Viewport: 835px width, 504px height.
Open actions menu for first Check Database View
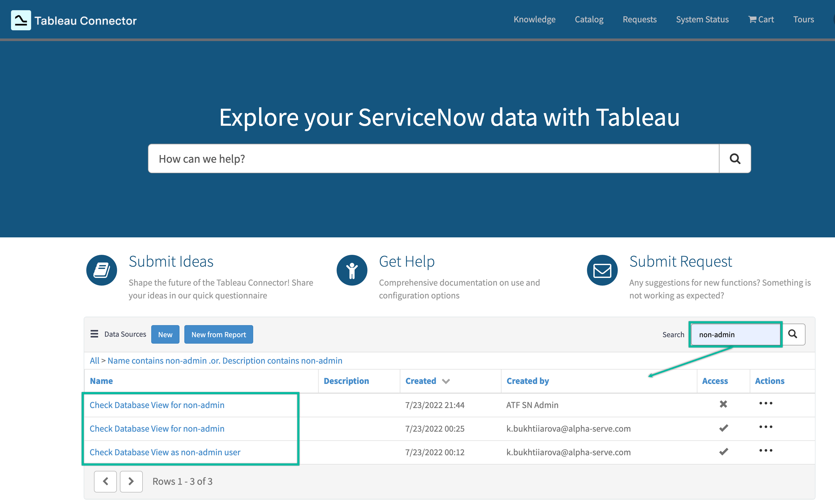(766, 403)
